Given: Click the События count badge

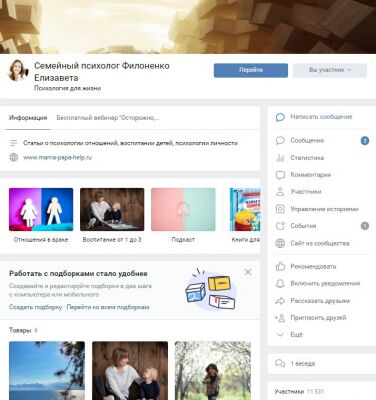Looking at the screenshot, I should pyautogui.click(x=365, y=226).
